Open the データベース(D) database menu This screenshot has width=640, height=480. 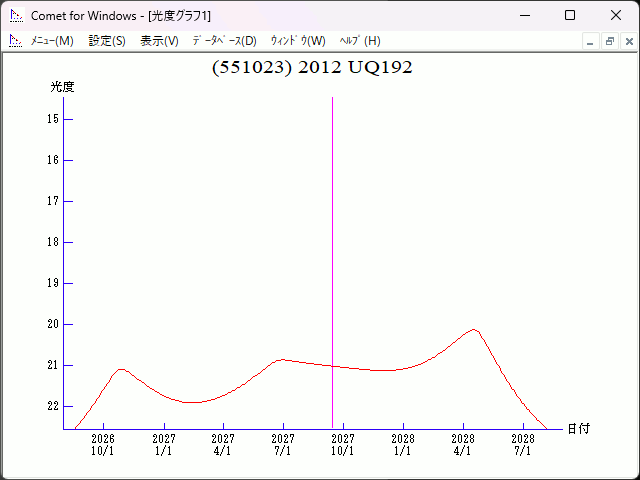click(x=224, y=41)
